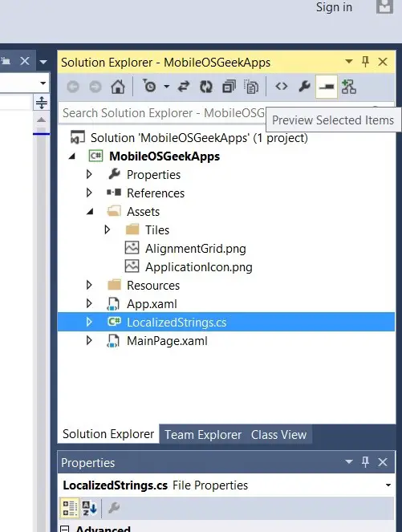Open Properties panel window position dropdown
The width and height of the screenshot is (402, 532).
349,461
